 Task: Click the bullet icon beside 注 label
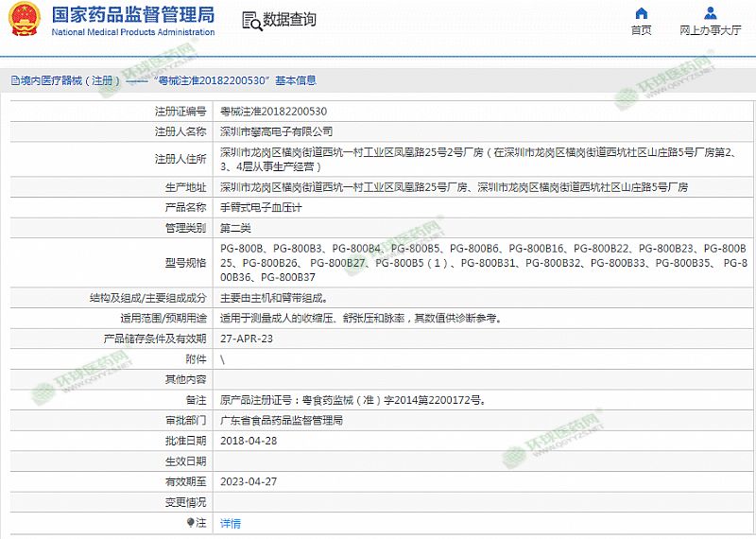tap(190, 522)
